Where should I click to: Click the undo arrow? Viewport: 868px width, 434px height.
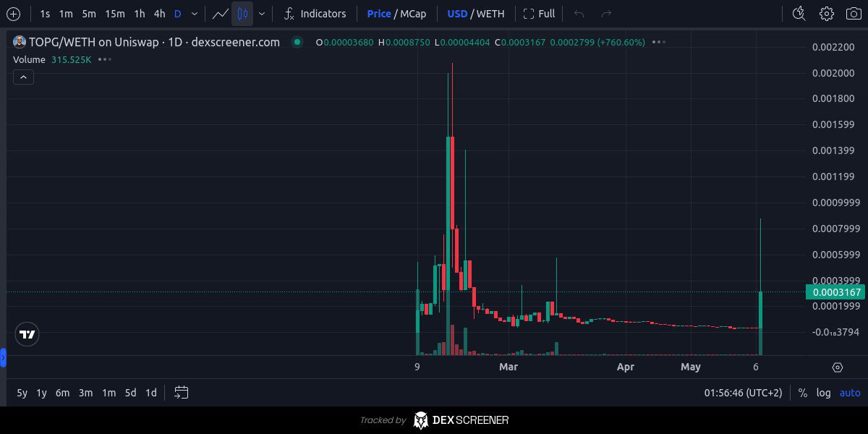tap(579, 14)
